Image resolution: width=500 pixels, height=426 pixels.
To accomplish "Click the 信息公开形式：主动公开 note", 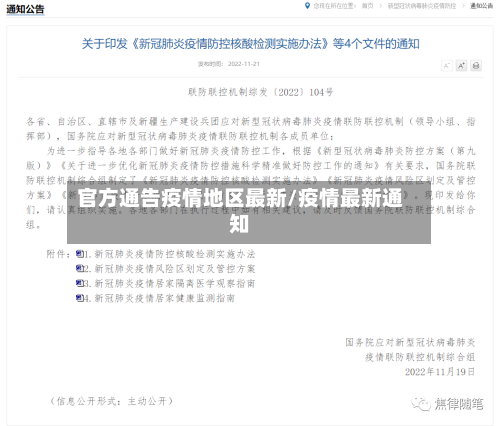I will click(112, 401).
